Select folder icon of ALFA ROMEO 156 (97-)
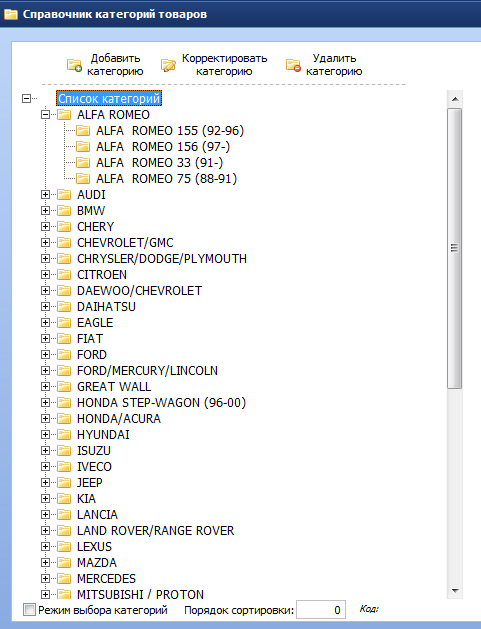This screenshot has height=629, width=481. click(x=83, y=147)
